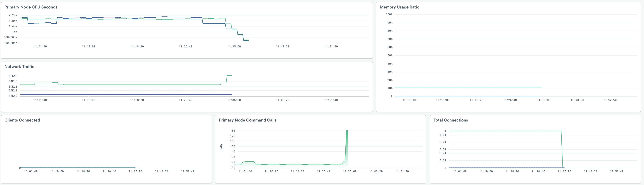Click the green vertical drop line in Total Connections
Image resolution: width=644 pixels, height=185 pixels.
pos(562,149)
